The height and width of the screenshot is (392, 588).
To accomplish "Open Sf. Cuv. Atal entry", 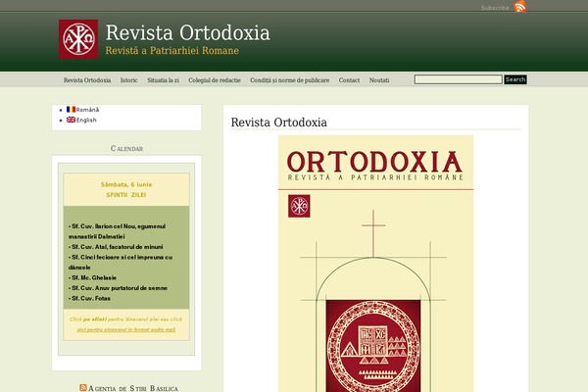I will (x=116, y=247).
